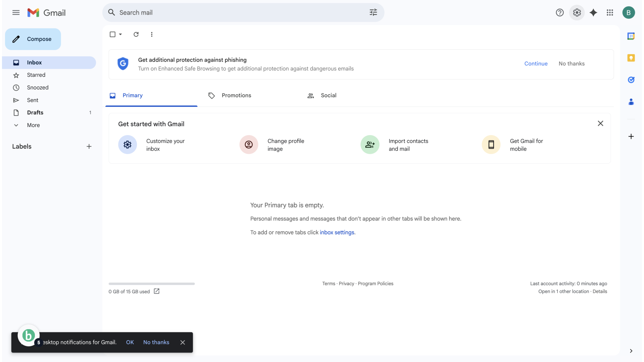
Task: Open Google Tasks side panel
Action: [631, 80]
